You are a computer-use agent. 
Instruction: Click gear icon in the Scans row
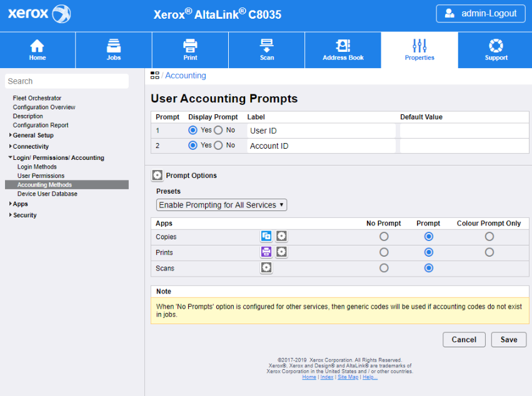coord(266,267)
